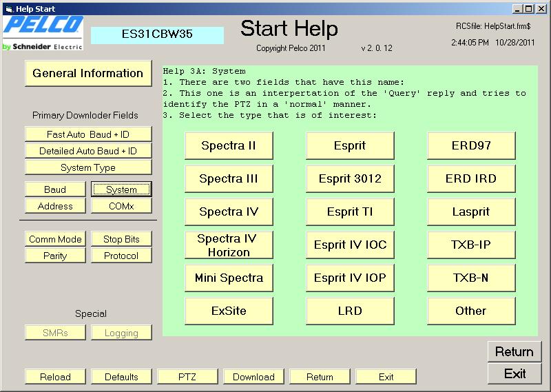Viewport: 551px width, 392px height.
Task: Click the 'RCSfile: HelpStart.frm$' text
Action: [x=493, y=26]
